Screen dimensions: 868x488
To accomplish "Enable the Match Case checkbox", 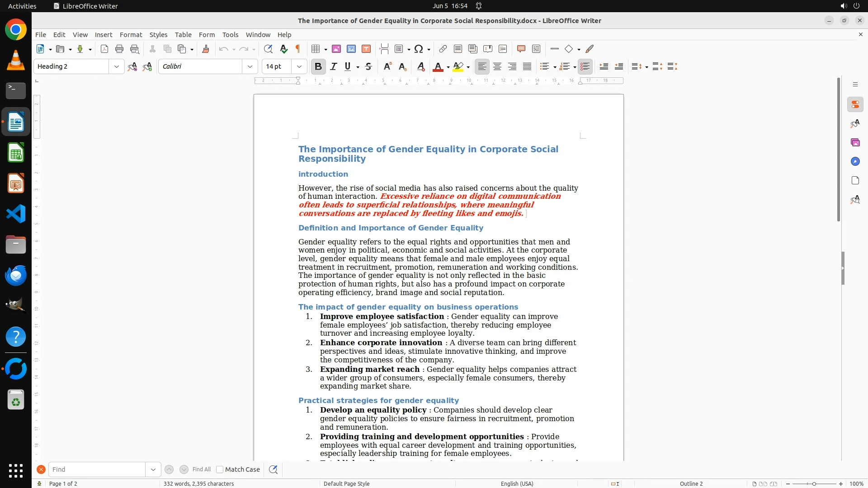I will pyautogui.click(x=220, y=469).
